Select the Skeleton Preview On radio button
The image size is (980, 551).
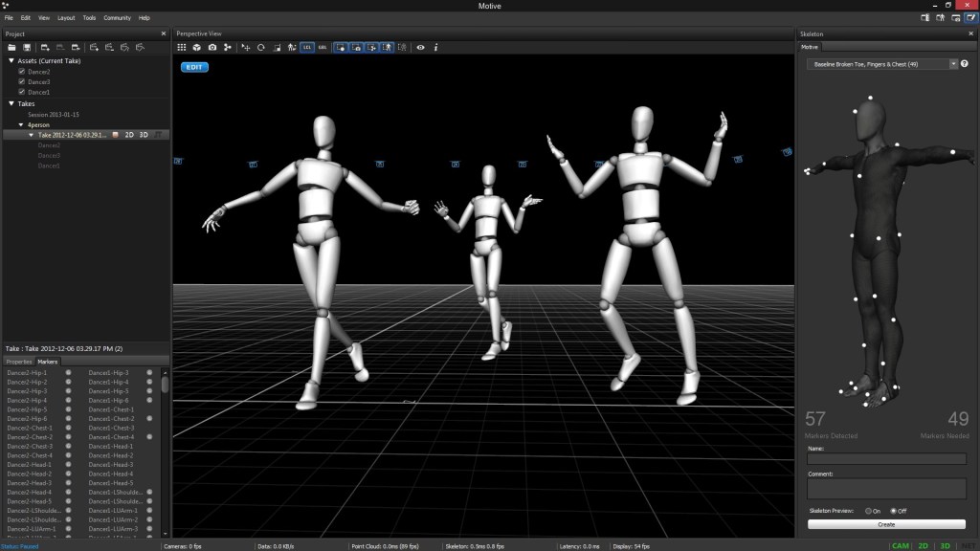click(868, 511)
